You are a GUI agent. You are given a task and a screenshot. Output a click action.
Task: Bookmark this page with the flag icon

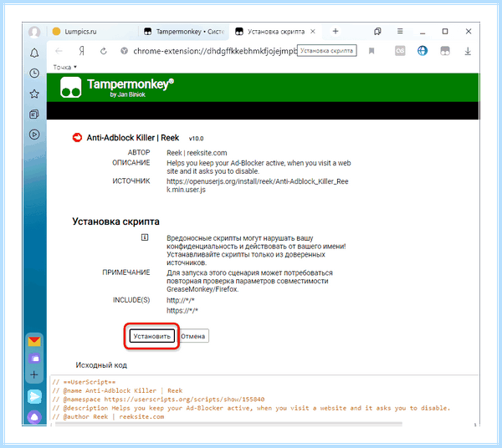click(x=371, y=51)
